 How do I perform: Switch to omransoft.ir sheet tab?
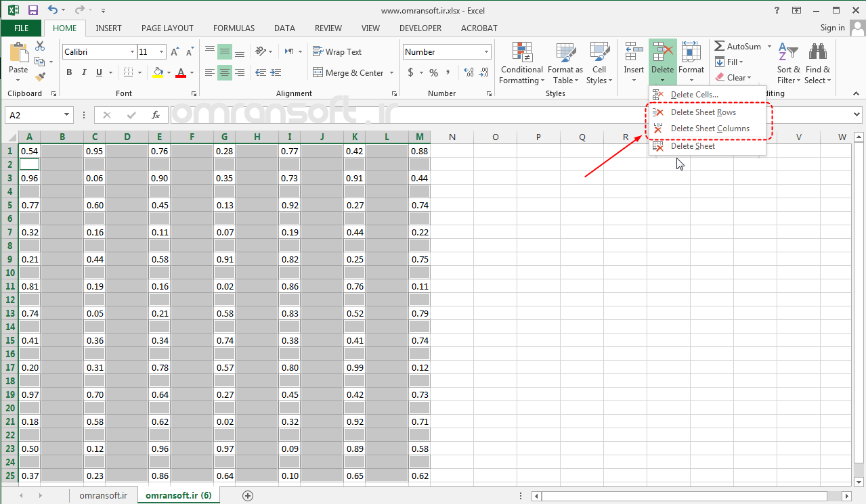click(103, 495)
